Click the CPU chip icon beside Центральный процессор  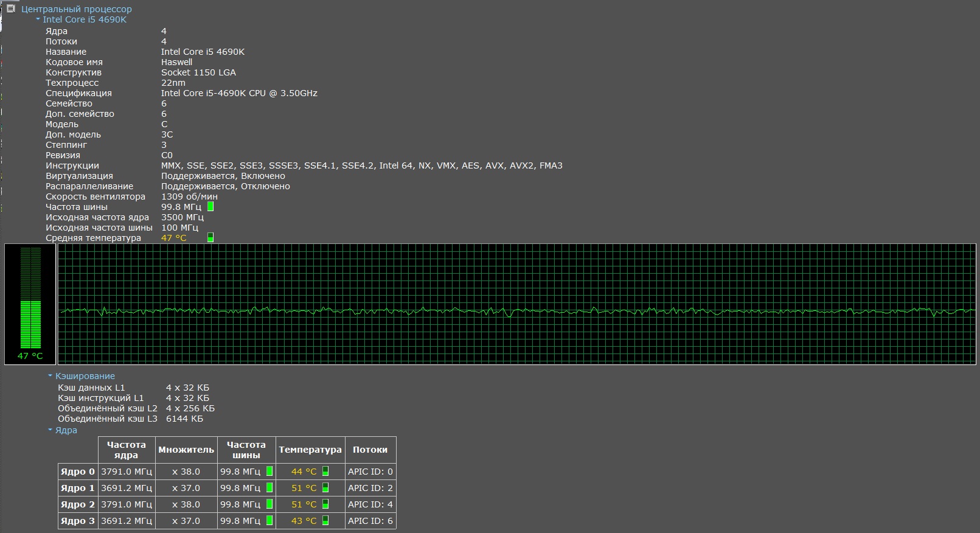point(10,9)
